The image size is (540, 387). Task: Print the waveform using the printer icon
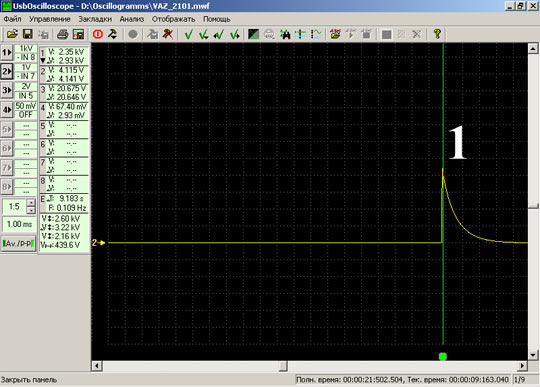tap(62, 34)
